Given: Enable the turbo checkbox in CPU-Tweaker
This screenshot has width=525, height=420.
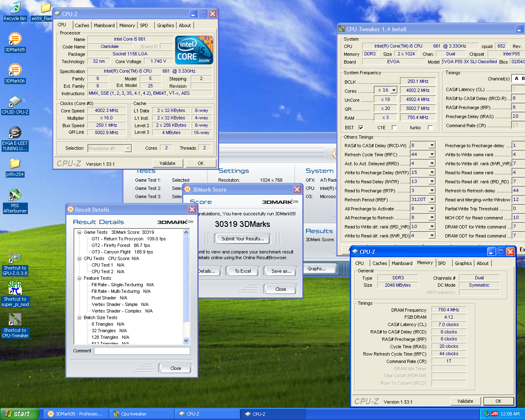Looking at the screenshot, I should (430, 128).
